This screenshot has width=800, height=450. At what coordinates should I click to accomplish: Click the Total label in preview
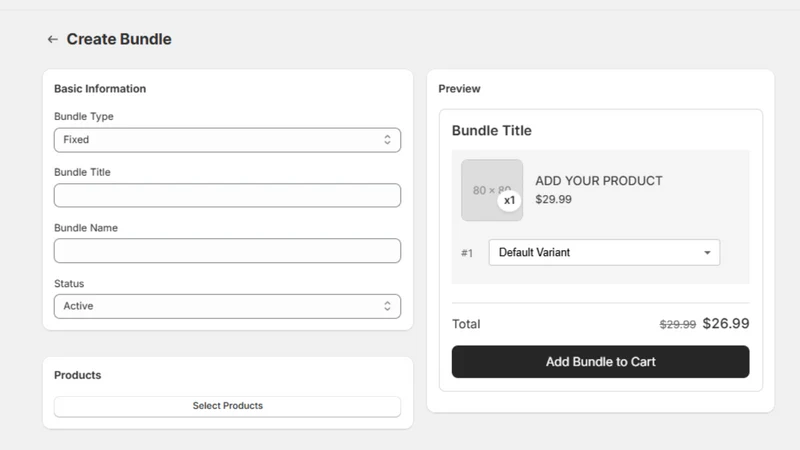466,324
